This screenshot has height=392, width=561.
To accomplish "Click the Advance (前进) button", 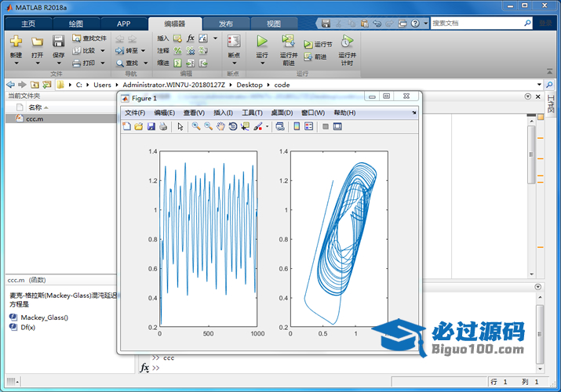I will coord(315,56).
